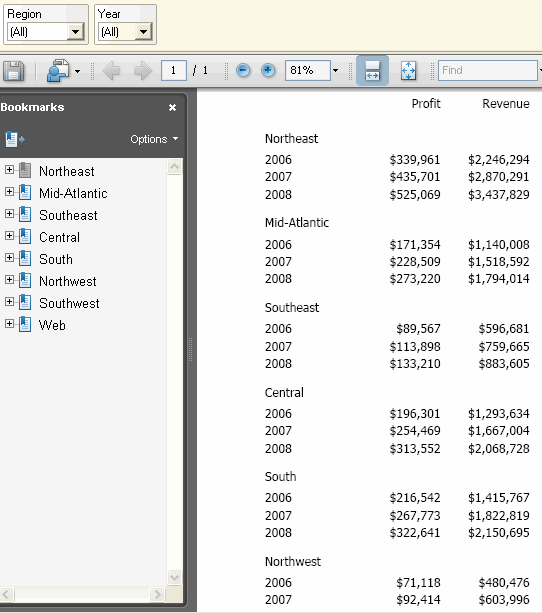
Task: Open the bookmarks Options menu
Action: [154, 139]
